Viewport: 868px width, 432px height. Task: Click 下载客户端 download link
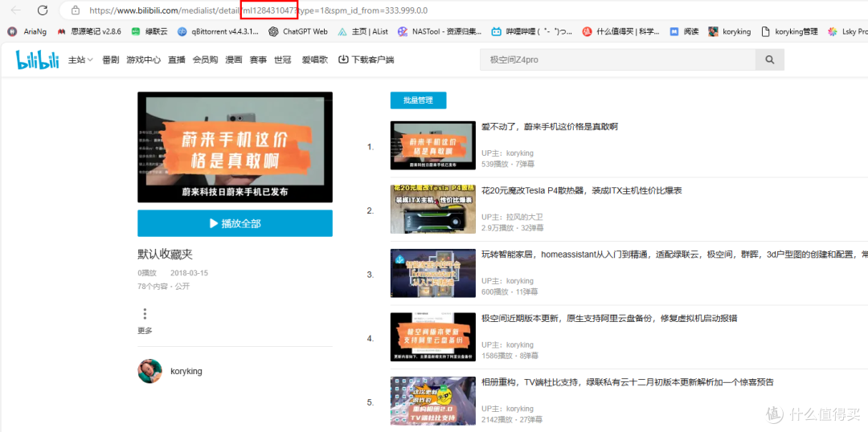tap(366, 59)
